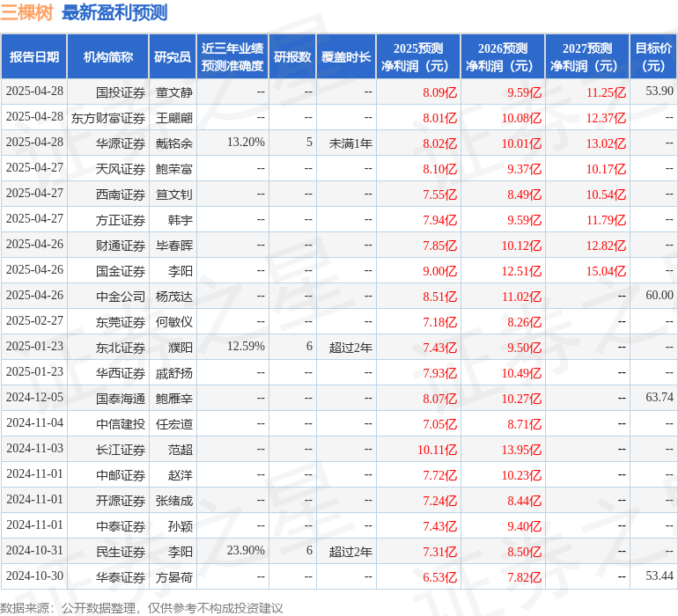Screen dimensions: 678x616
Task: Click the 数据来源 disclaimer footer text
Action: [x=142, y=608]
